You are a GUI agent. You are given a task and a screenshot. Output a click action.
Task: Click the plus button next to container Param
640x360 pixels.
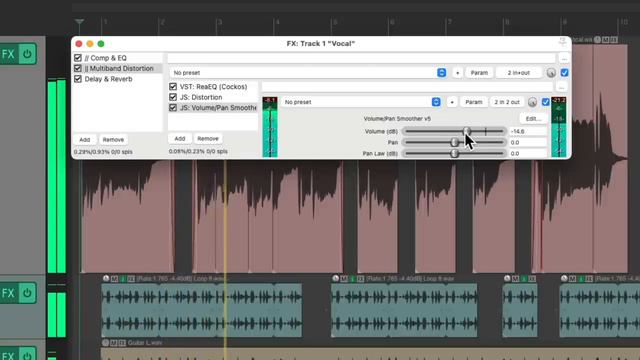458,73
